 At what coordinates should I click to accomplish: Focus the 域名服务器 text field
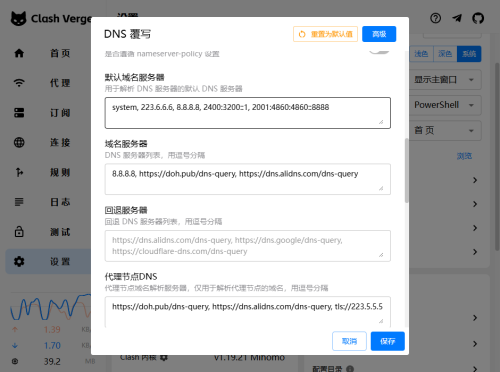(248, 179)
